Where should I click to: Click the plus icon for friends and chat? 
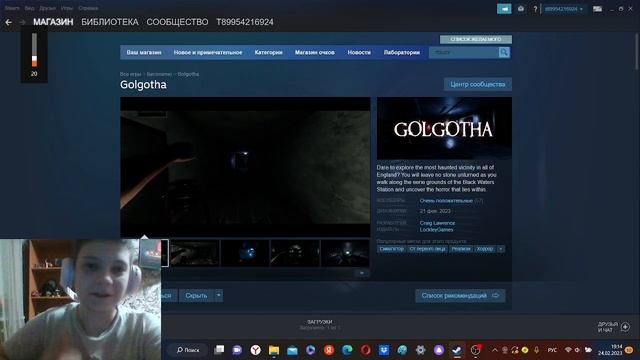click(x=625, y=327)
